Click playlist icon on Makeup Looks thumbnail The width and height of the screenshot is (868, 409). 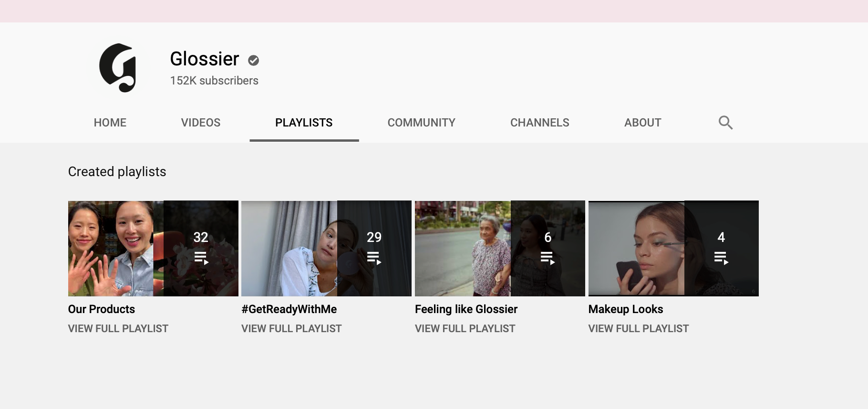[x=721, y=258]
